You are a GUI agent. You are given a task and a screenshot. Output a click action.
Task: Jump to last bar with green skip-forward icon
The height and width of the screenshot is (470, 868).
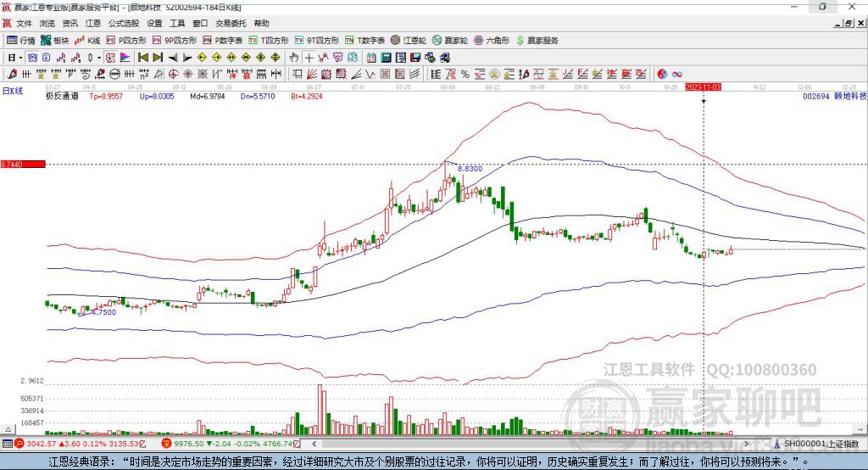[158, 58]
